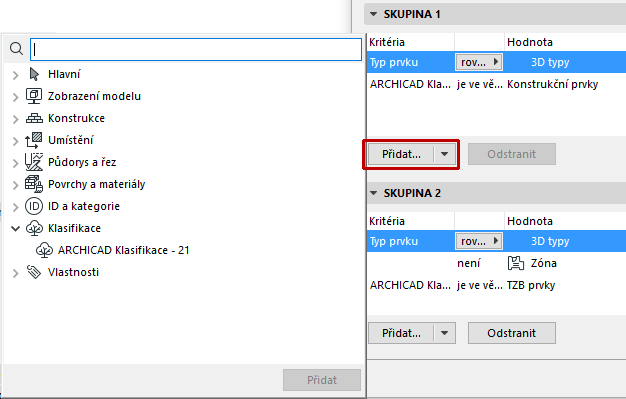Select the Umístění tree item
The image size is (626, 399).
(71, 140)
